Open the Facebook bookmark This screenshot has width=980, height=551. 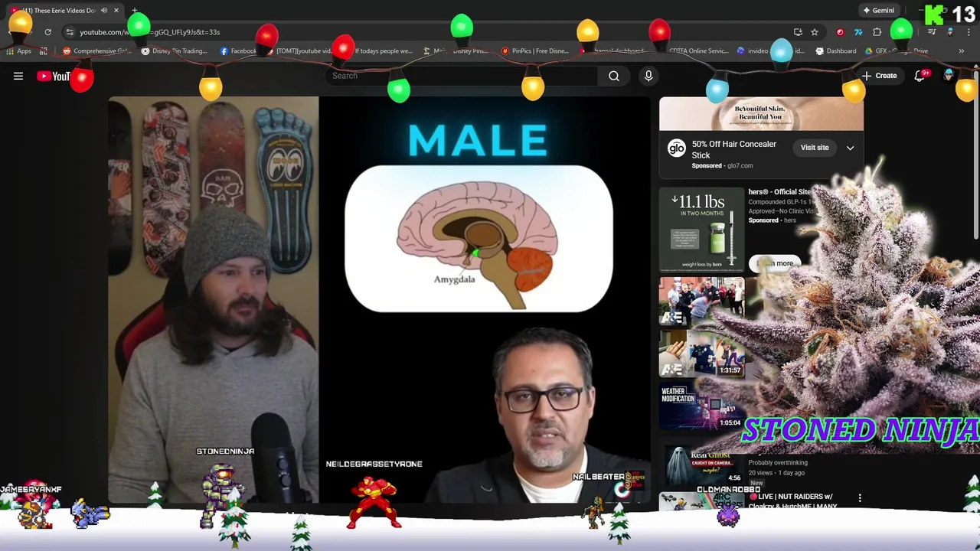click(x=239, y=51)
